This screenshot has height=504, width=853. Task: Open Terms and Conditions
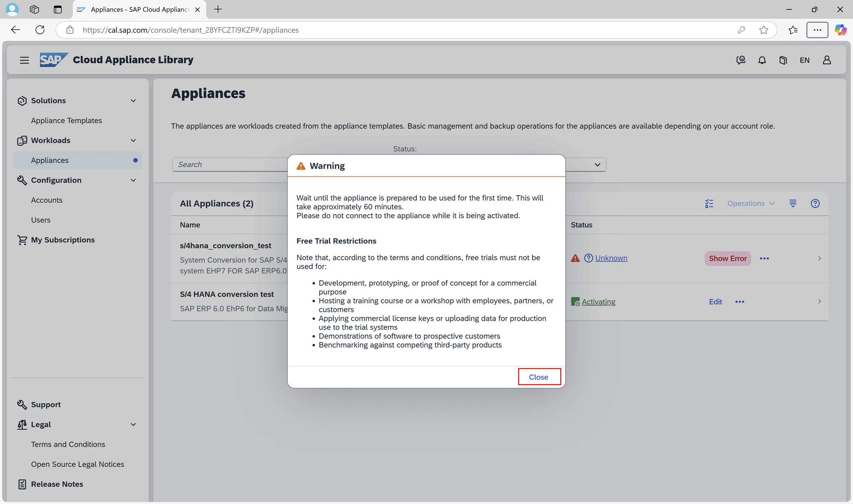click(68, 444)
